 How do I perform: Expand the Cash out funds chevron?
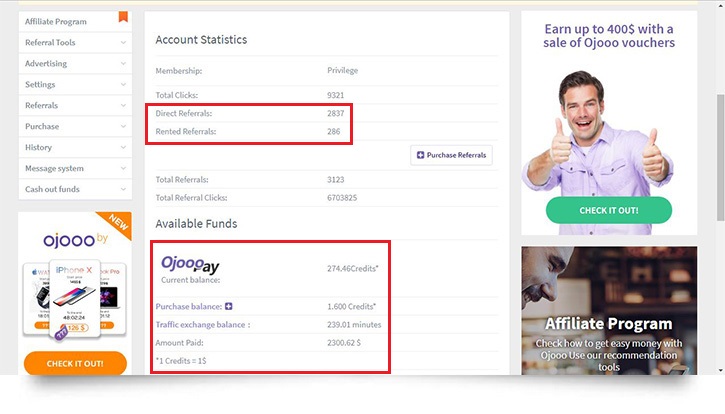pos(123,189)
